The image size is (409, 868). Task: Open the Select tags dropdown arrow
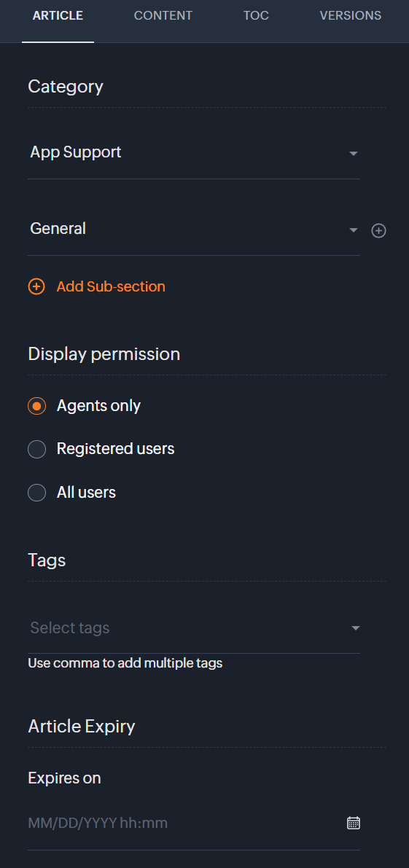[356, 627]
